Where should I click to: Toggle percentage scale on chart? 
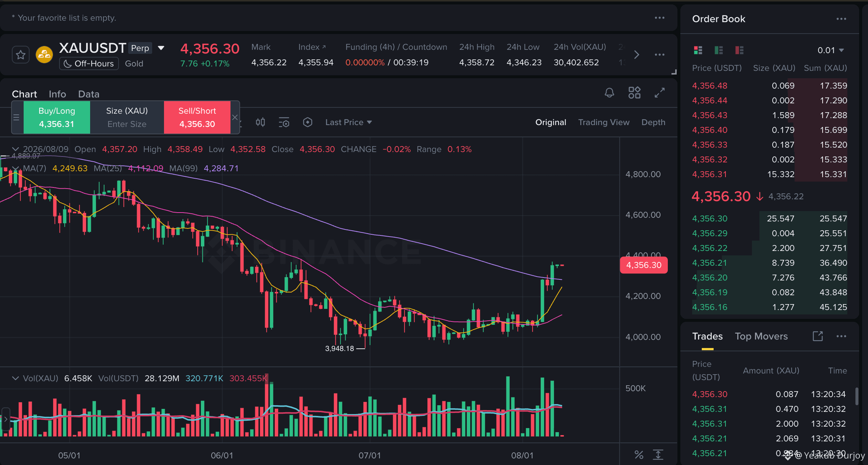[639, 455]
